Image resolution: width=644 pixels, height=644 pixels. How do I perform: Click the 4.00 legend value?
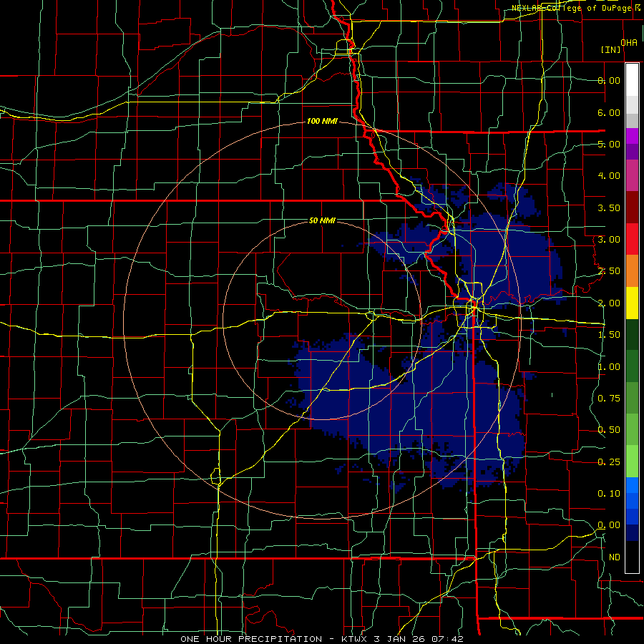609,176
